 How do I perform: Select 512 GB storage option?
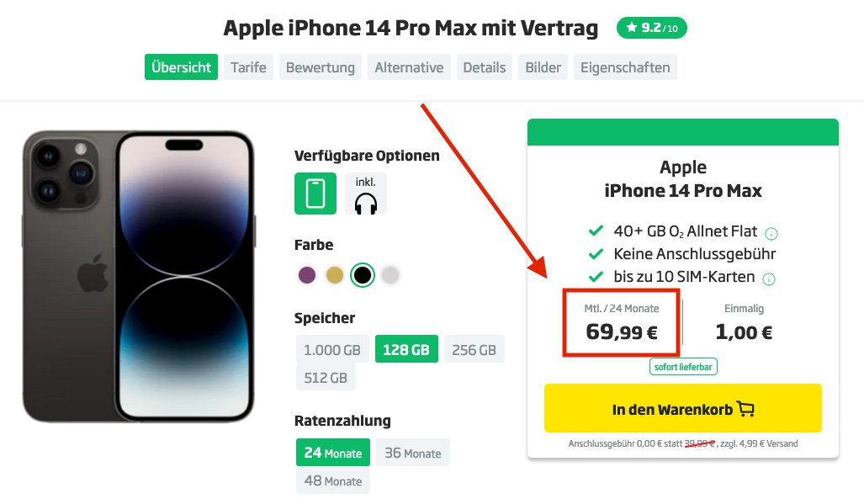[326, 377]
